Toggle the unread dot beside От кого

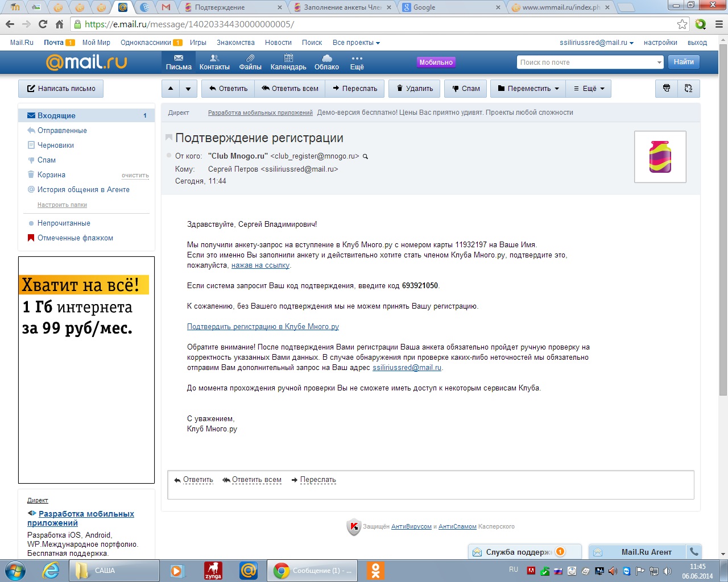tap(169, 155)
